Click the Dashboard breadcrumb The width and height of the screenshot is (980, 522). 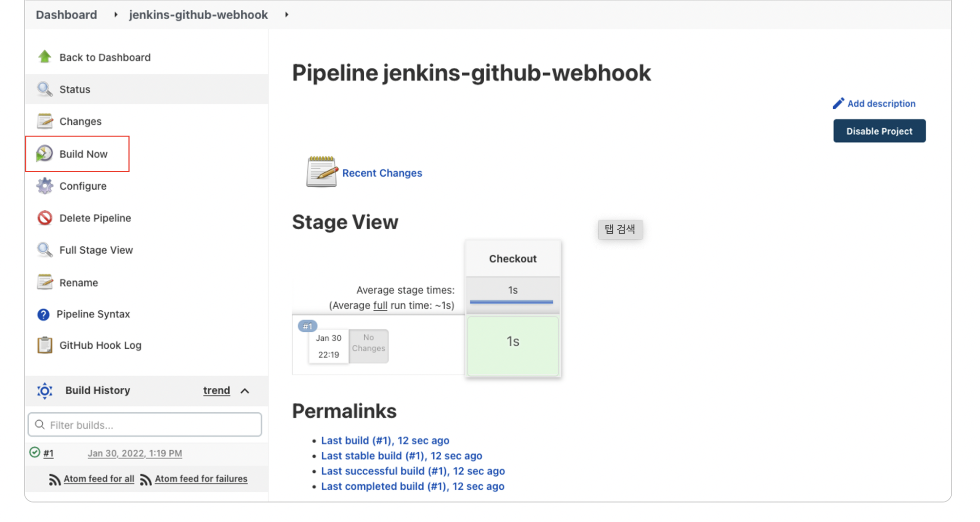point(66,15)
